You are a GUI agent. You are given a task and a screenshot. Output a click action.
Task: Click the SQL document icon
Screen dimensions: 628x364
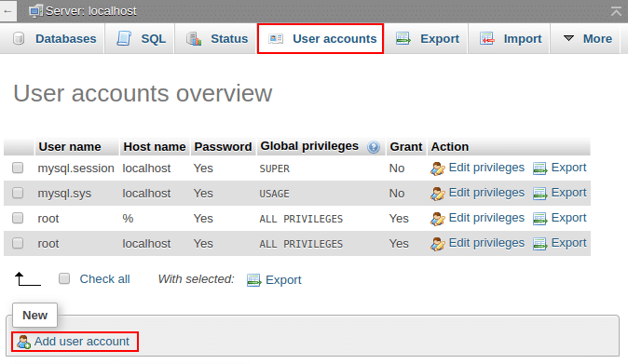pyautogui.click(x=124, y=38)
